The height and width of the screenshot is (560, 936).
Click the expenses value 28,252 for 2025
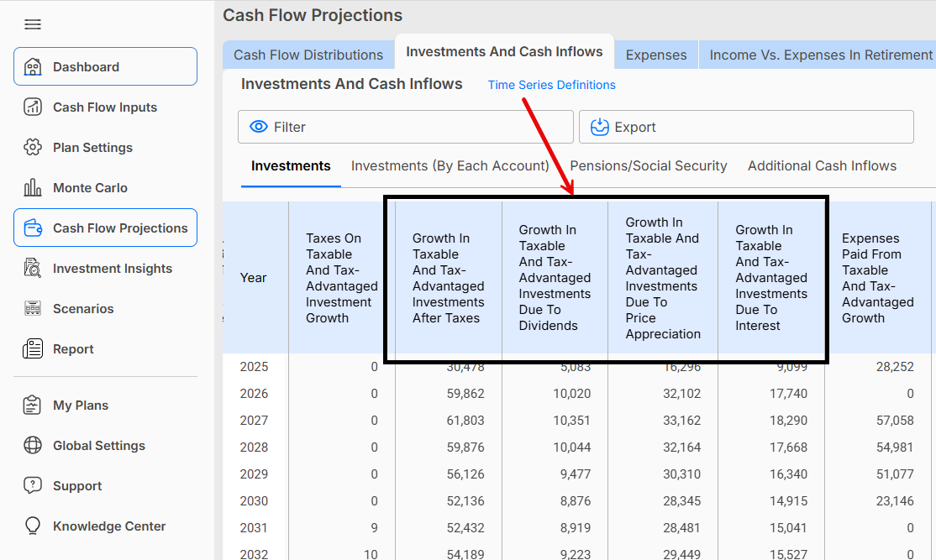(x=895, y=367)
